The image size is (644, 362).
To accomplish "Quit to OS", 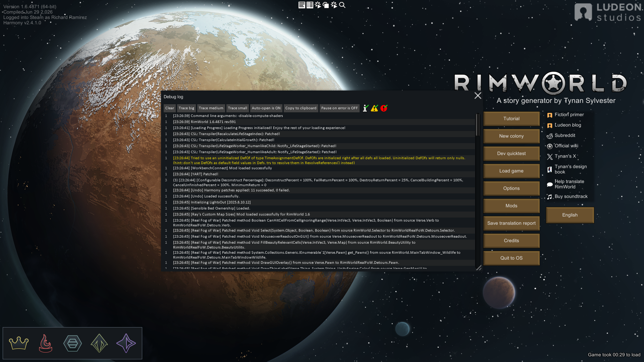I will [512, 258].
